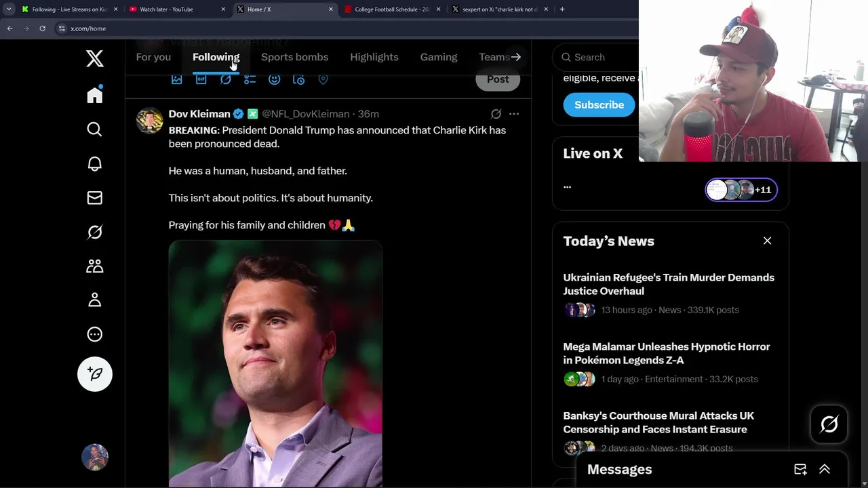
Task: Open Communities people icon in sidebar
Action: coord(95,266)
